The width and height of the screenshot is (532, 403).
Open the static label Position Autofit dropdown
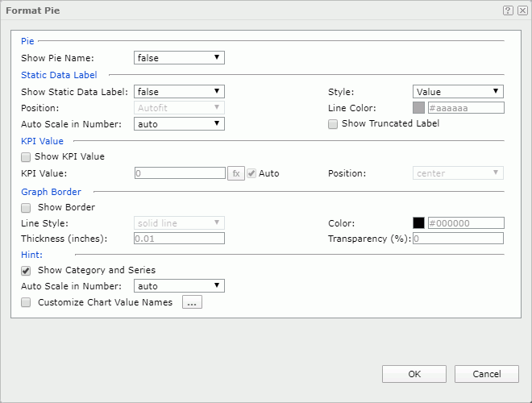click(x=179, y=108)
